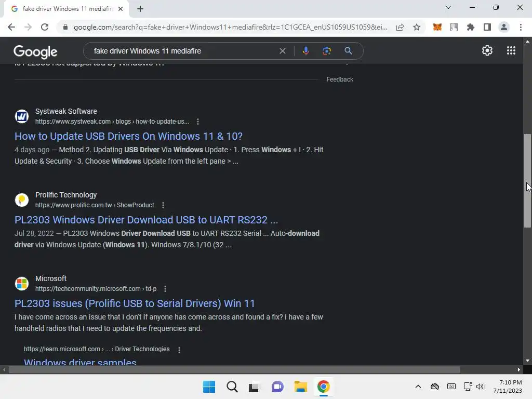The image size is (532, 399).
Task: Open a new tab
Action: pos(140,9)
